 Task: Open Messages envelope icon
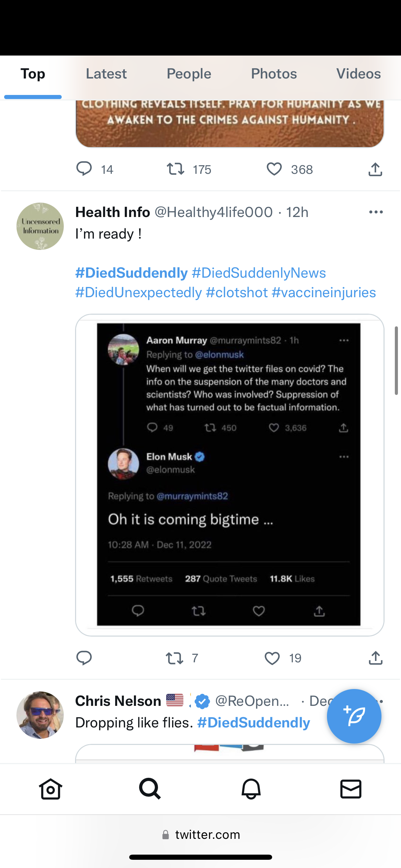coord(351,788)
